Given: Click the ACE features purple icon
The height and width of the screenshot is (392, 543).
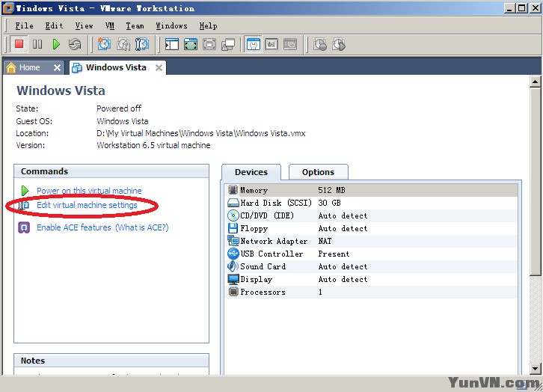Looking at the screenshot, I should click(24, 227).
